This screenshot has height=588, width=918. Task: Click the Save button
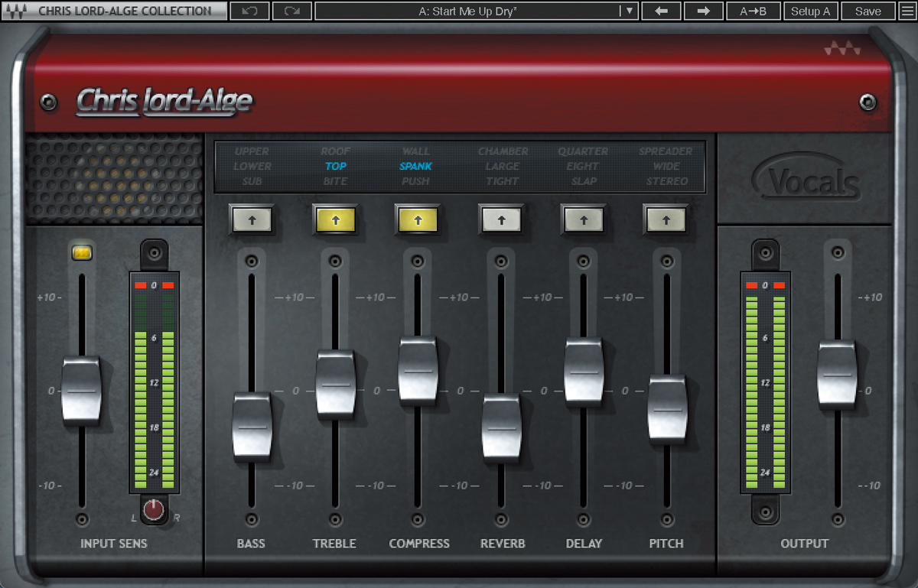[x=868, y=11]
